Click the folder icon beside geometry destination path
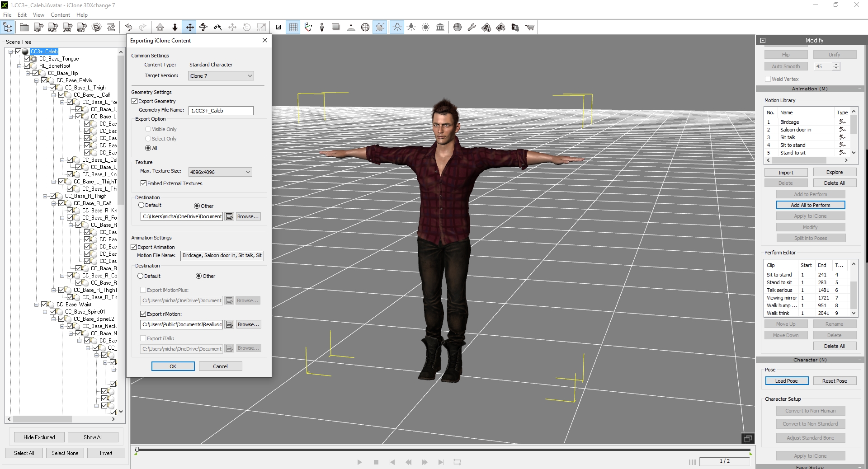 click(x=229, y=217)
